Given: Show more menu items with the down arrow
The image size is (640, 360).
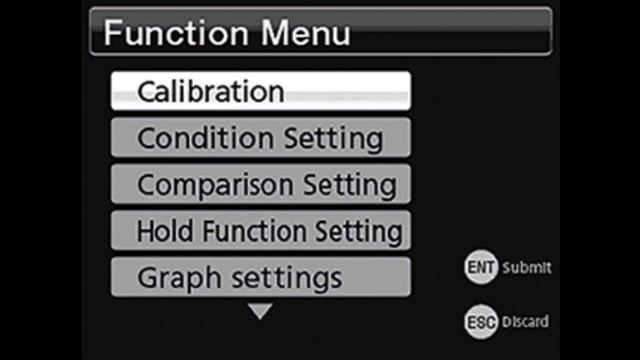Looking at the screenshot, I should [x=260, y=311].
